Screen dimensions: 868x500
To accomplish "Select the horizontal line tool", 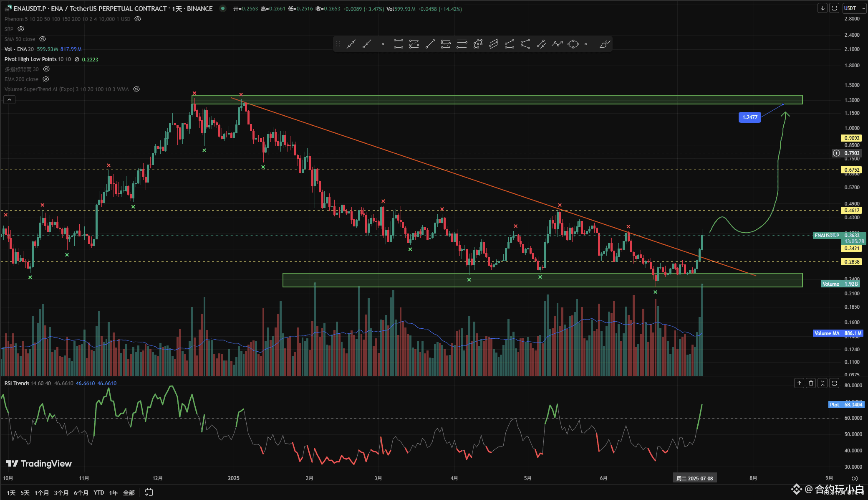I will (x=383, y=44).
